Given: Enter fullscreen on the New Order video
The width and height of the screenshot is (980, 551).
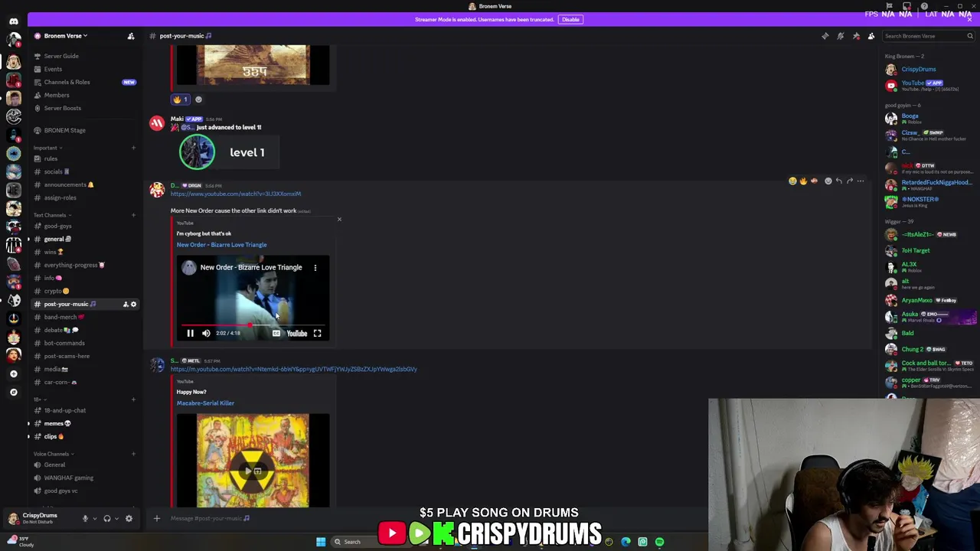Looking at the screenshot, I should tap(317, 334).
